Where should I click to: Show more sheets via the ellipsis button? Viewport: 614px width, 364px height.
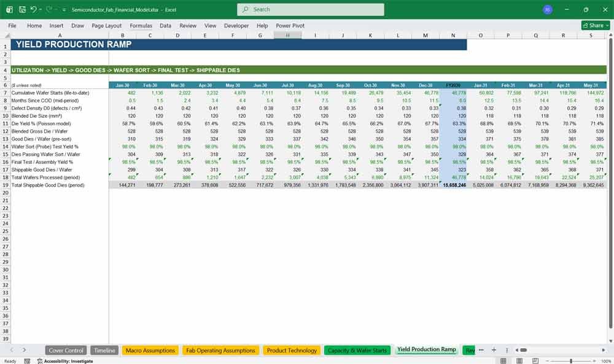(x=481, y=350)
